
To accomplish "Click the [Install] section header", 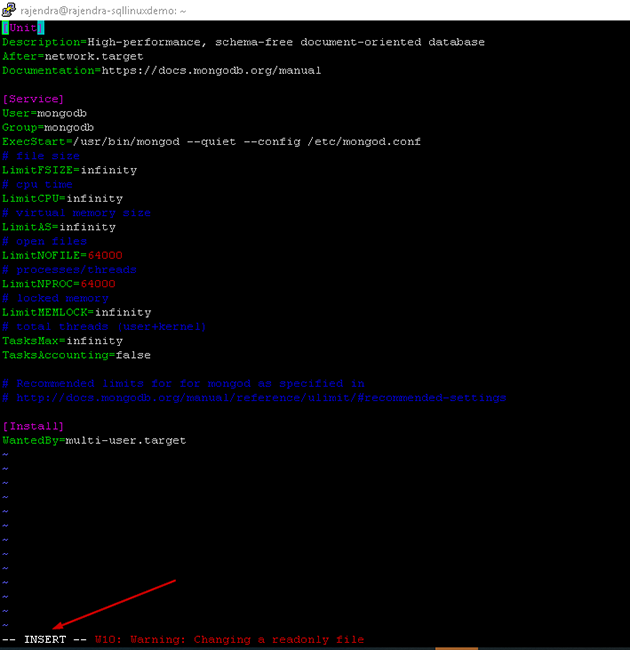I will pyautogui.click(x=33, y=426).
